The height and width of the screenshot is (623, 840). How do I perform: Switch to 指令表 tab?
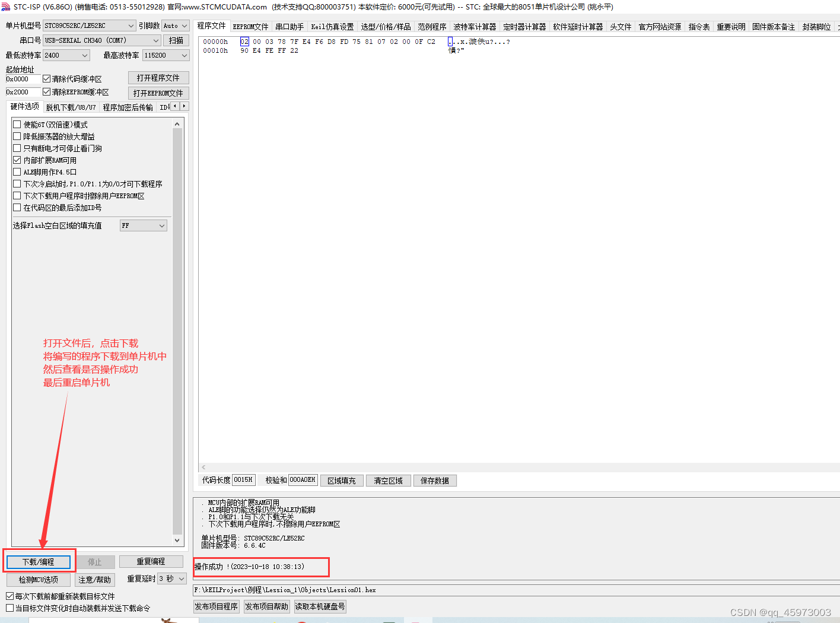699,27
